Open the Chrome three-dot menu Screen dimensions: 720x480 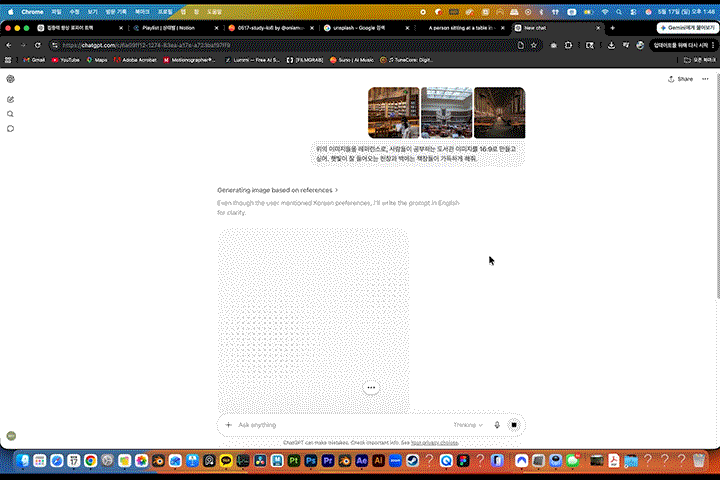[x=713, y=45]
